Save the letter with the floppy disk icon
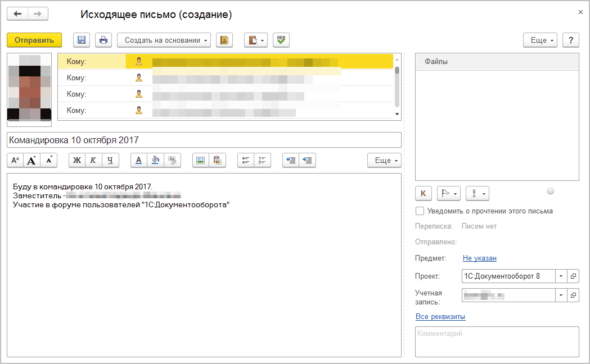This screenshot has width=590, height=364. tap(82, 40)
